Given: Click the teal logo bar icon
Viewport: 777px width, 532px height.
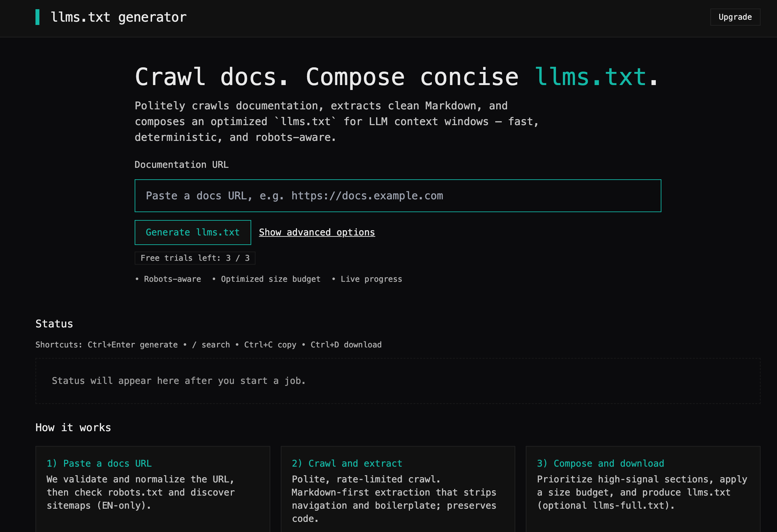Looking at the screenshot, I should coord(37,17).
